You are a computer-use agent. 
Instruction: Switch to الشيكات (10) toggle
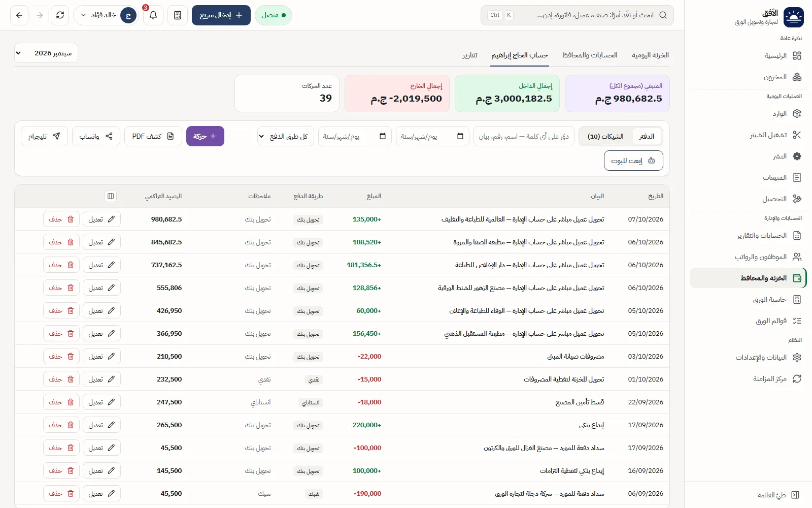click(x=606, y=136)
